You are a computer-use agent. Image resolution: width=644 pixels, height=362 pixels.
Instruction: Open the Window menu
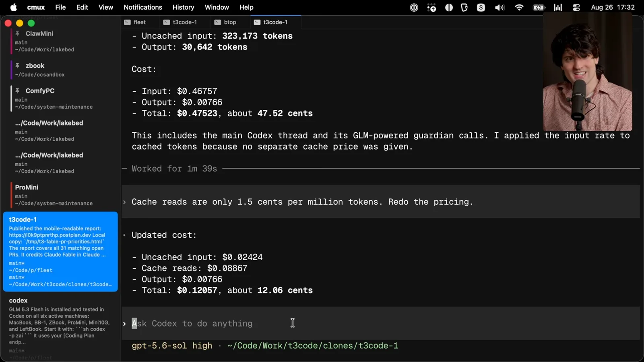point(217,7)
